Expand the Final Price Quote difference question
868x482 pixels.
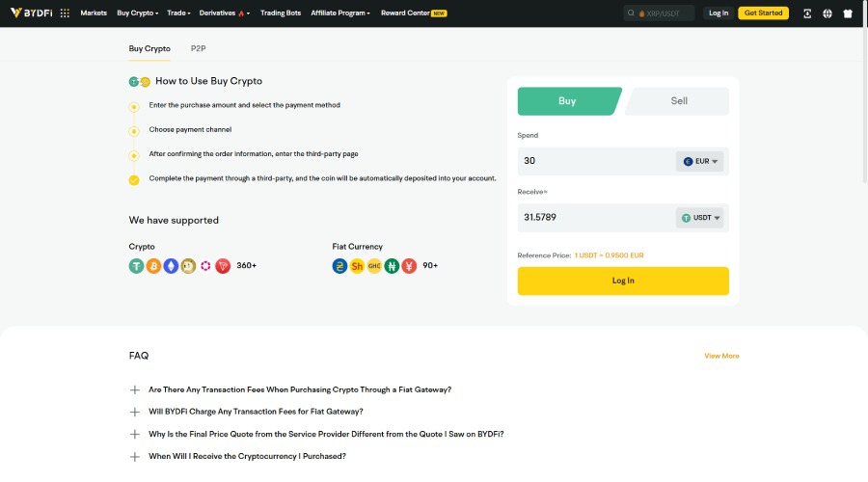click(x=326, y=435)
